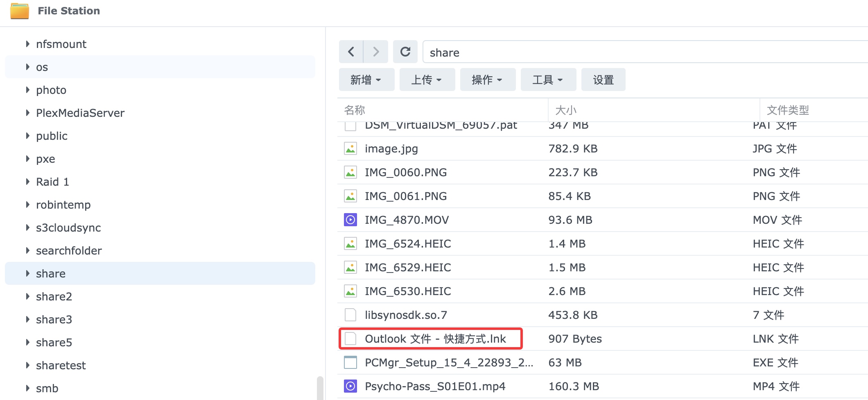
Task: Click the back navigation arrow
Action: pyautogui.click(x=351, y=52)
